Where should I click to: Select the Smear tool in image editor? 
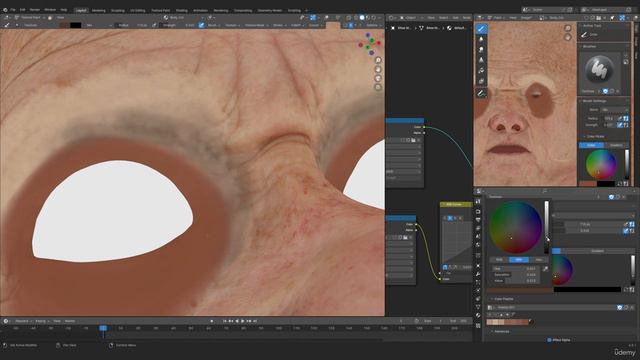(x=481, y=50)
